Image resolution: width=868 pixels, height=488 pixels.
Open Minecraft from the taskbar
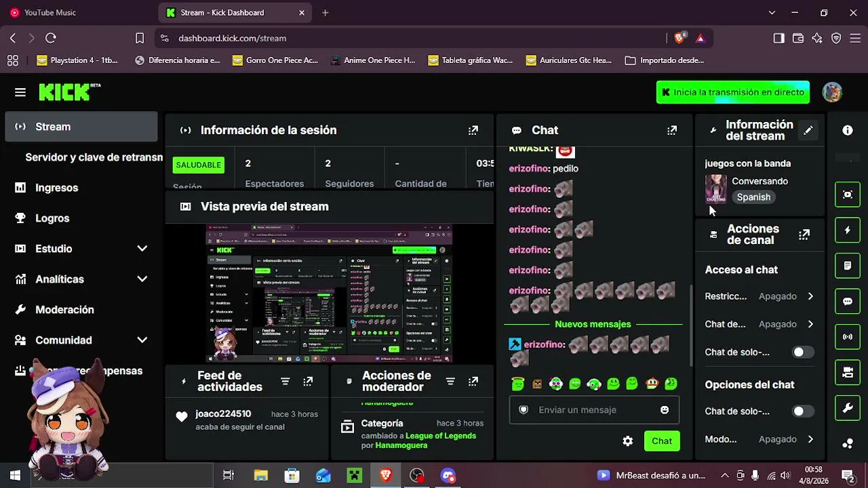click(355, 476)
